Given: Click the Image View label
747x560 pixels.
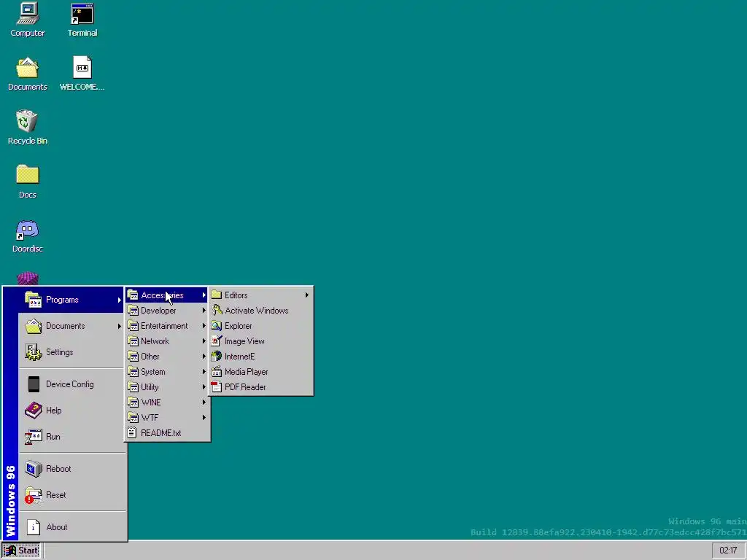Looking at the screenshot, I should tap(244, 341).
